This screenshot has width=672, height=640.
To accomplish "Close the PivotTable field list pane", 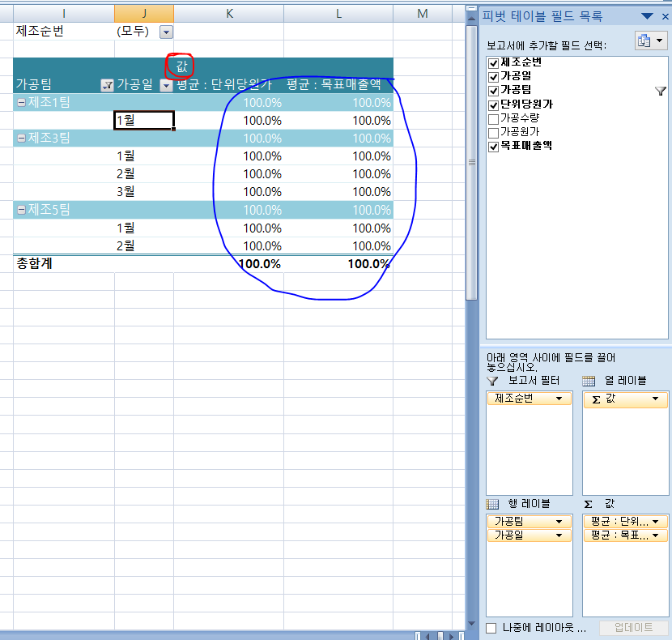I will (x=665, y=15).
